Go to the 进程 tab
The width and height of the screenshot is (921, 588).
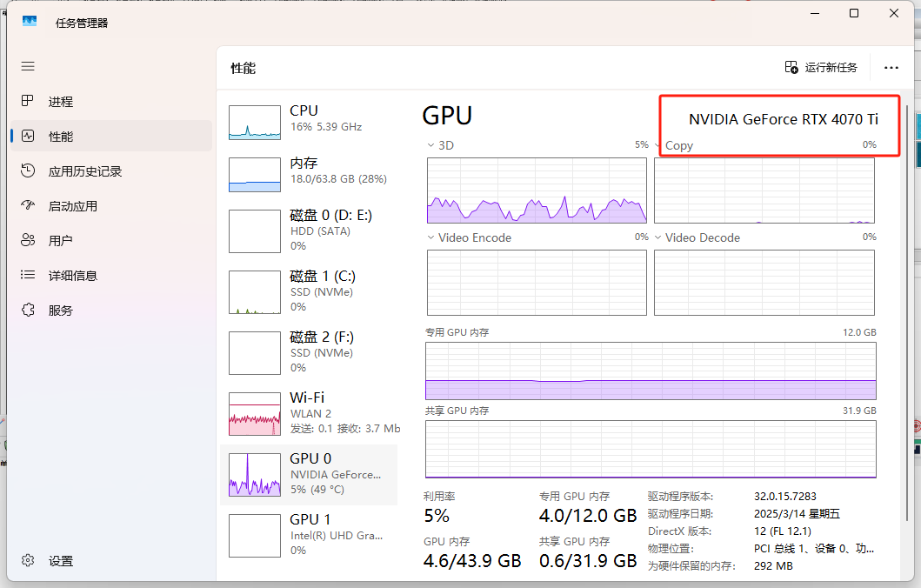coord(111,102)
